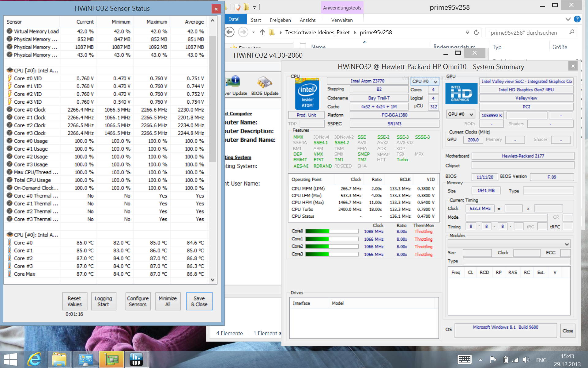Screen dimensions: 588x368
Task: Open the language ENG input indicator
Action: click(x=541, y=360)
